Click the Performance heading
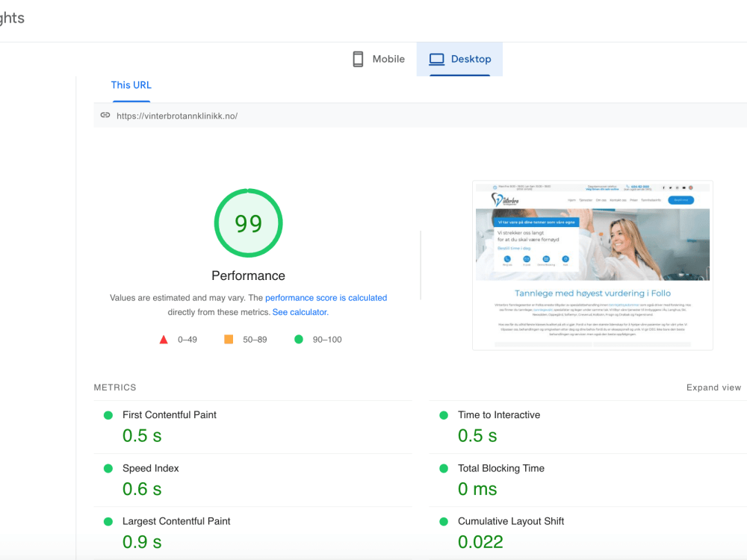Viewport: 747px width, 560px height. tap(248, 276)
